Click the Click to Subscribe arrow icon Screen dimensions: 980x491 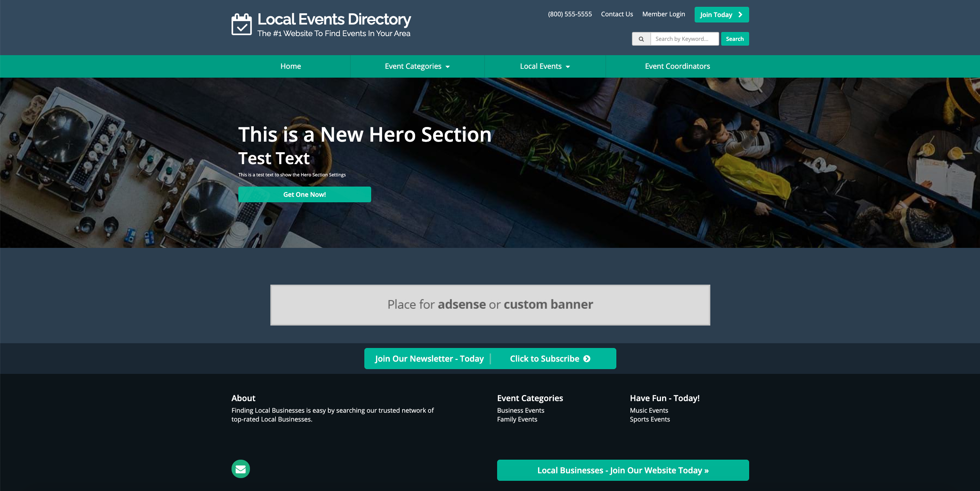click(x=587, y=359)
